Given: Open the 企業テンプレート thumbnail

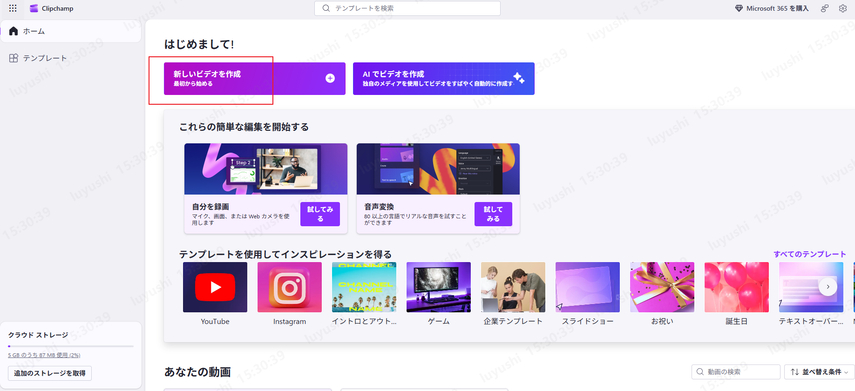Looking at the screenshot, I should (513, 287).
